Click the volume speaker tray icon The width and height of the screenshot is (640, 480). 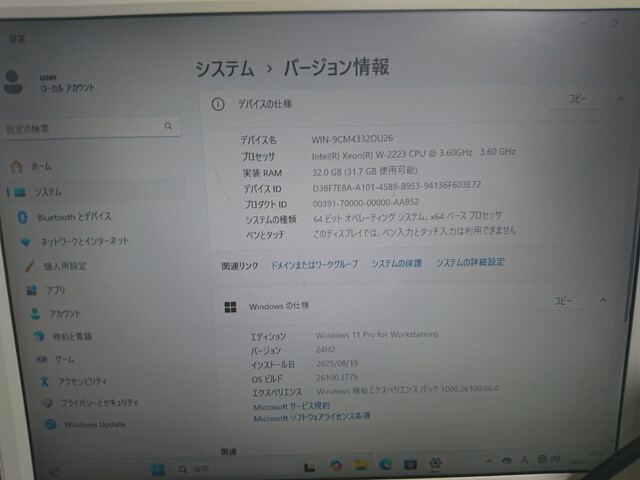tap(556, 459)
